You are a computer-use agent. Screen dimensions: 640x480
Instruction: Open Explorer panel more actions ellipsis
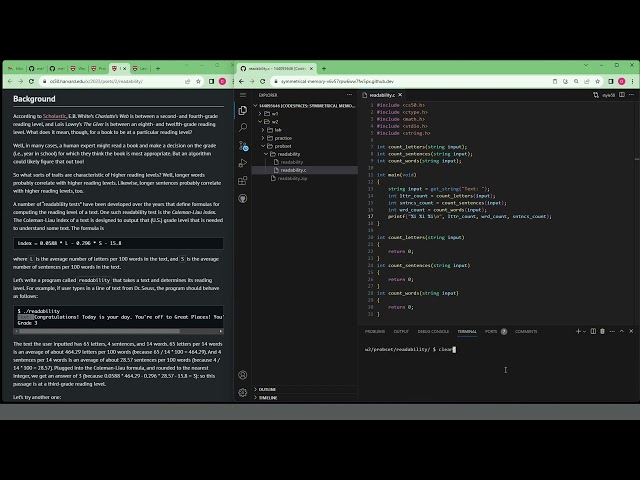pyautogui.click(x=349, y=95)
